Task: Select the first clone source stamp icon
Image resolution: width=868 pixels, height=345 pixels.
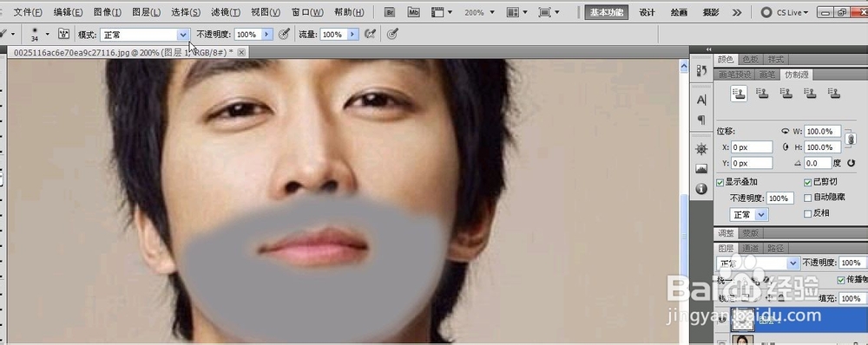Action: (x=738, y=93)
